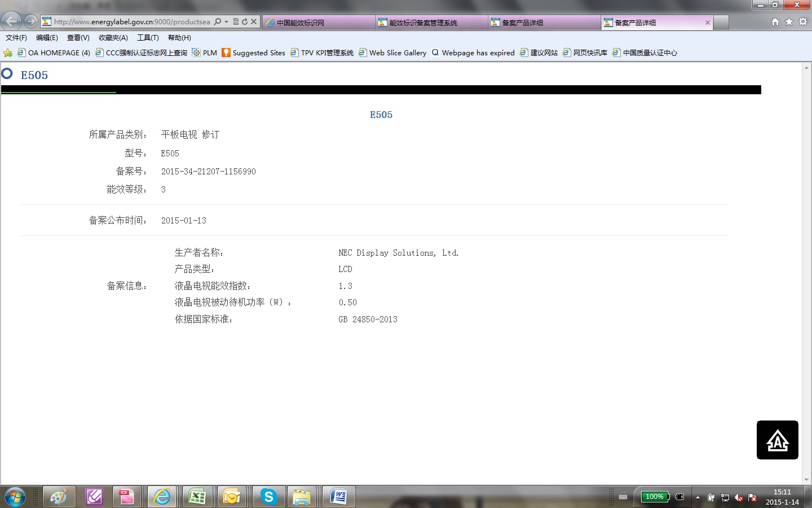Open the PLM favorites bar link

click(x=205, y=52)
